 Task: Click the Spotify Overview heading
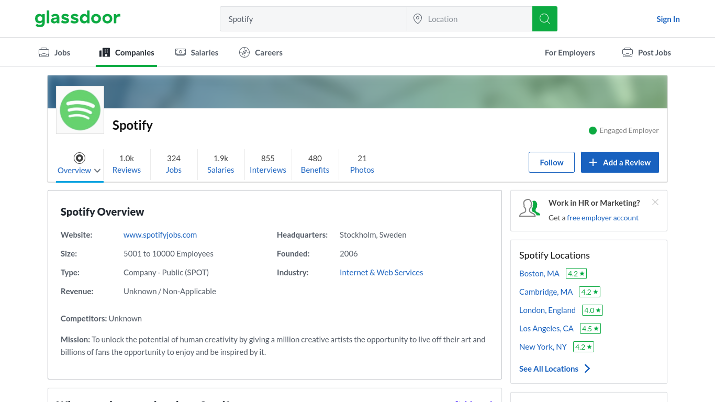click(102, 212)
